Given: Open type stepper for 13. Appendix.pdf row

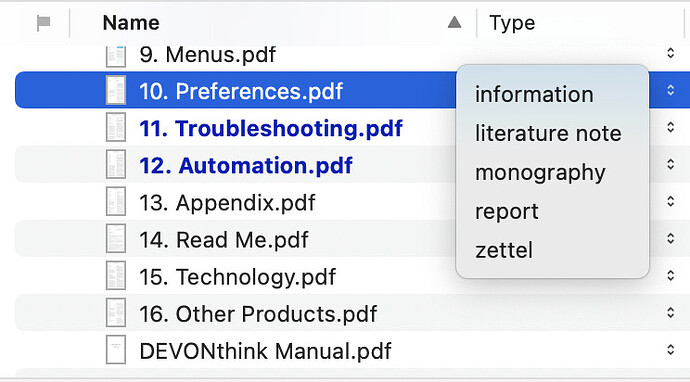Looking at the screenshot, I should [x=670, y=202].
